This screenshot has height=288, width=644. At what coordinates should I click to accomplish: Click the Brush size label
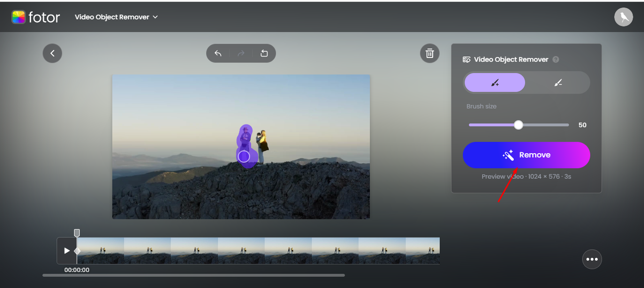pyautogui.click(x=481, y=106)
